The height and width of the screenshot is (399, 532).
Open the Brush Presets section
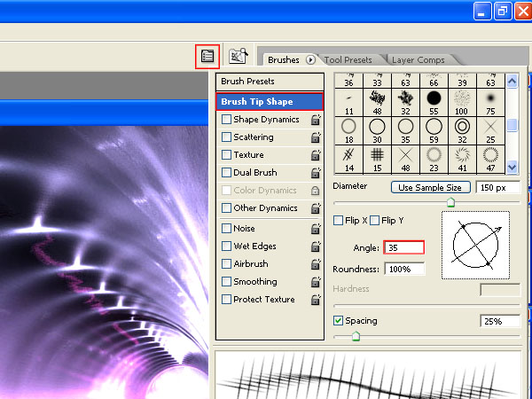[x=270, y=82]
